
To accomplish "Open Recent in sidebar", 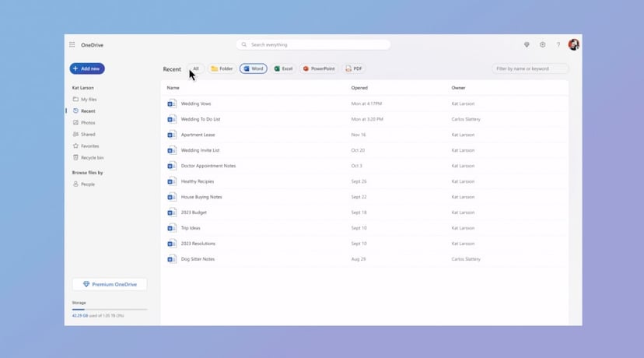I will tap(84, 111).
